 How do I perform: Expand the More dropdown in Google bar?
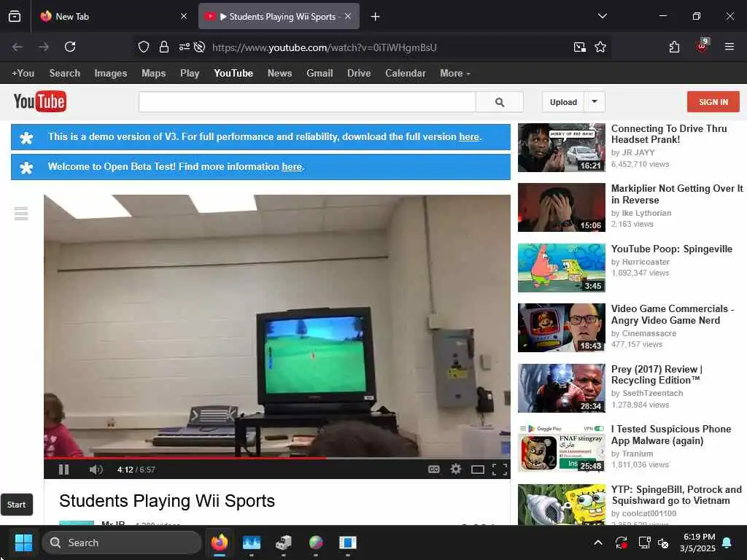455,74
